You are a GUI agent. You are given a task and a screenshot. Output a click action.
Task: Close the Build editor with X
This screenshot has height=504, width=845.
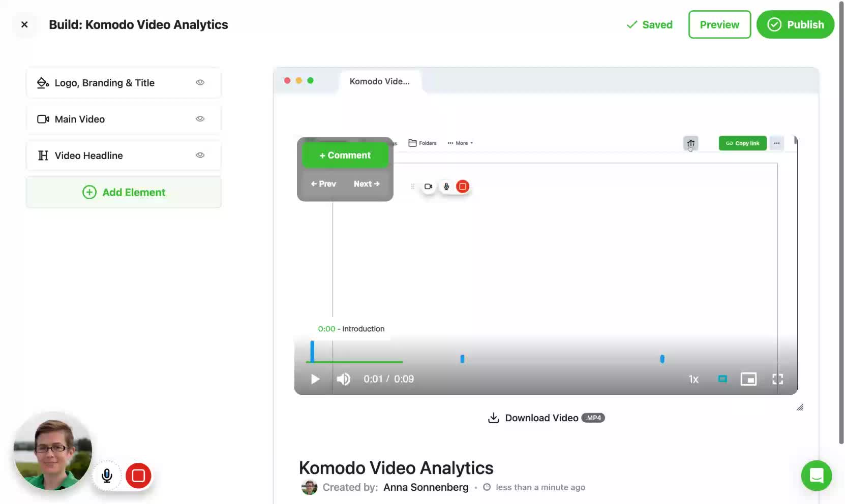tap(24, 24)
